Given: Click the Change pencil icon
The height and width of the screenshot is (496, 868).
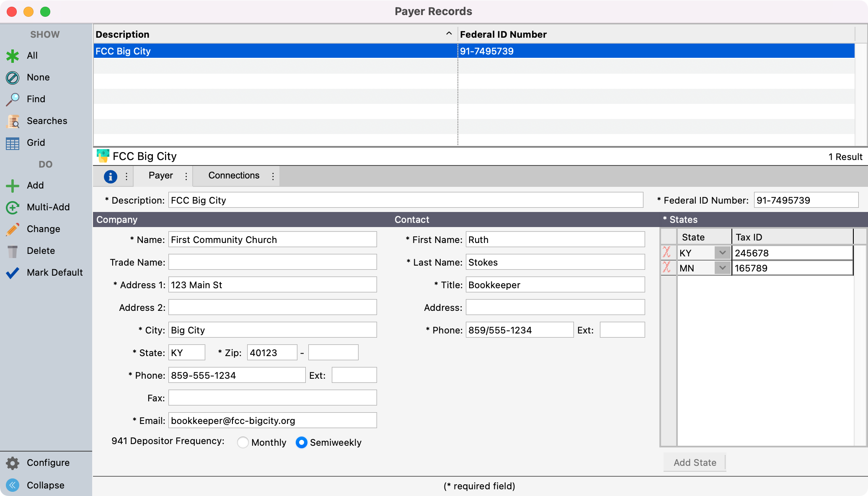Looking at the screenshot, I should pos(13,229).
